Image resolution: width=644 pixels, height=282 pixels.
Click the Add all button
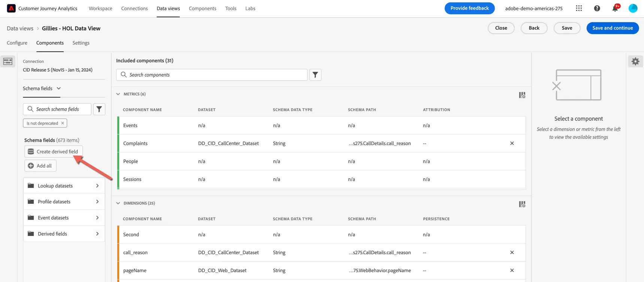coord(40,166)
